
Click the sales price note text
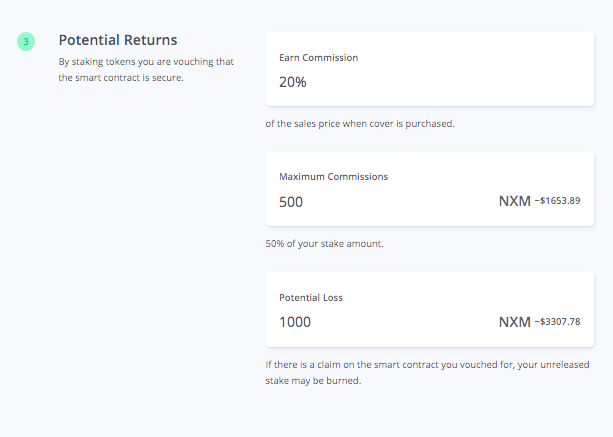click(359, 124)
